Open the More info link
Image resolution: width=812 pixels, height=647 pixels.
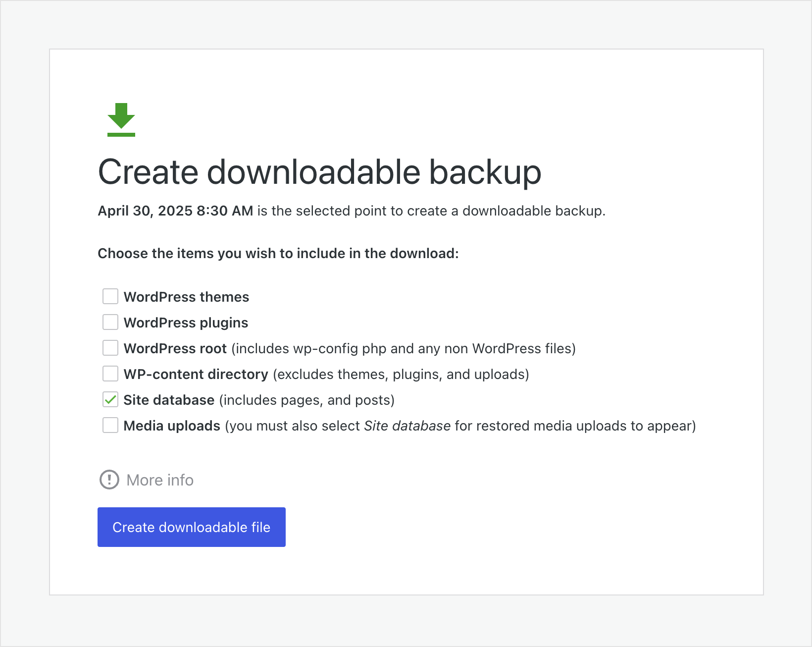coord(159,480)
